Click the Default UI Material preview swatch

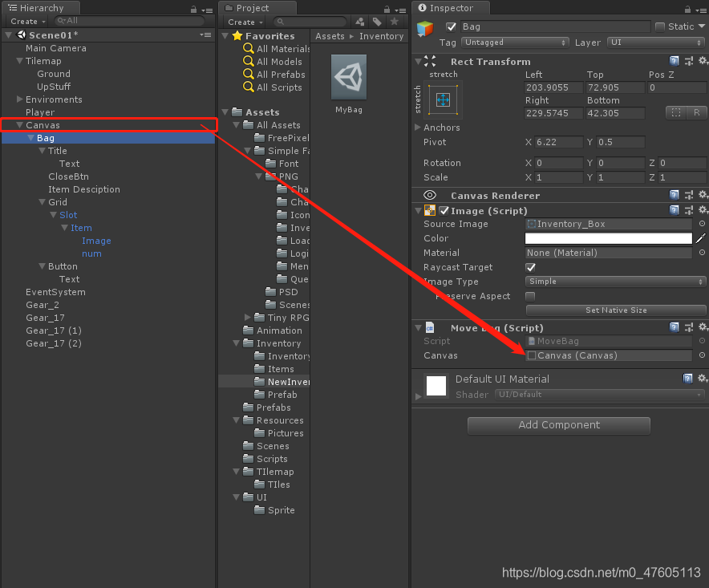click(436, 386)
